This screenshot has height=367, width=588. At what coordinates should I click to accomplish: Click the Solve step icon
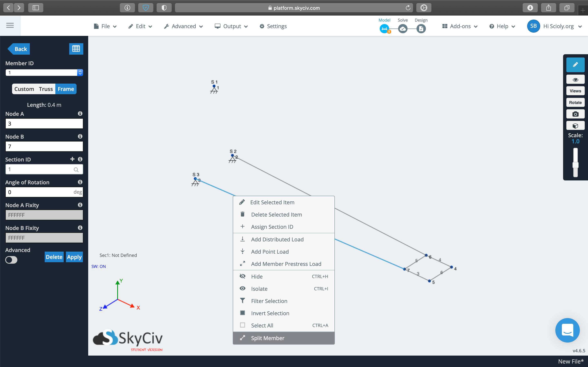pyautogui.click(x=403, y=29)
